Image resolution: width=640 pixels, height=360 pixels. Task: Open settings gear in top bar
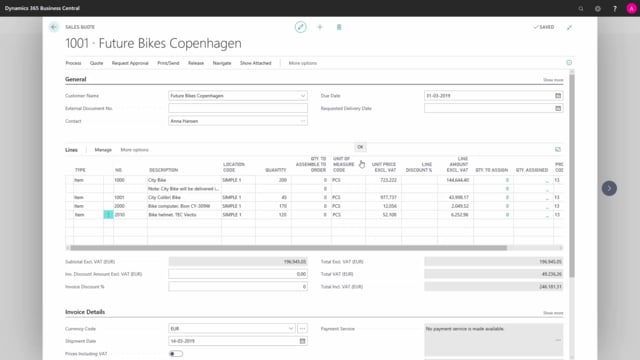[598, 9]
